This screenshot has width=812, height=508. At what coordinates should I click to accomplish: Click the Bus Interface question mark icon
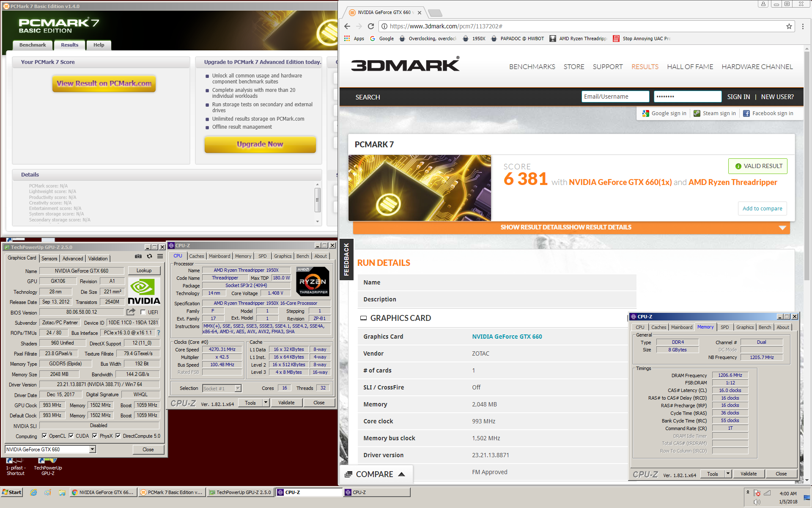click(x=159, y=333)
